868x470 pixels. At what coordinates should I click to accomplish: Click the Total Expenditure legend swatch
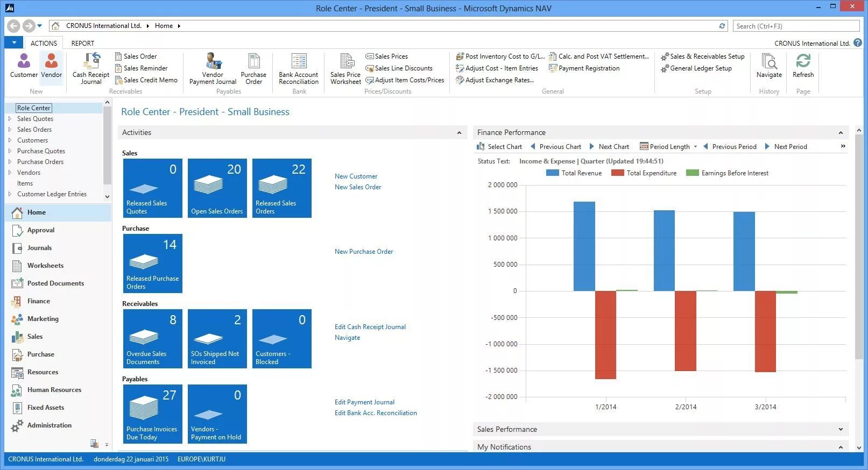tap(617, 173)
